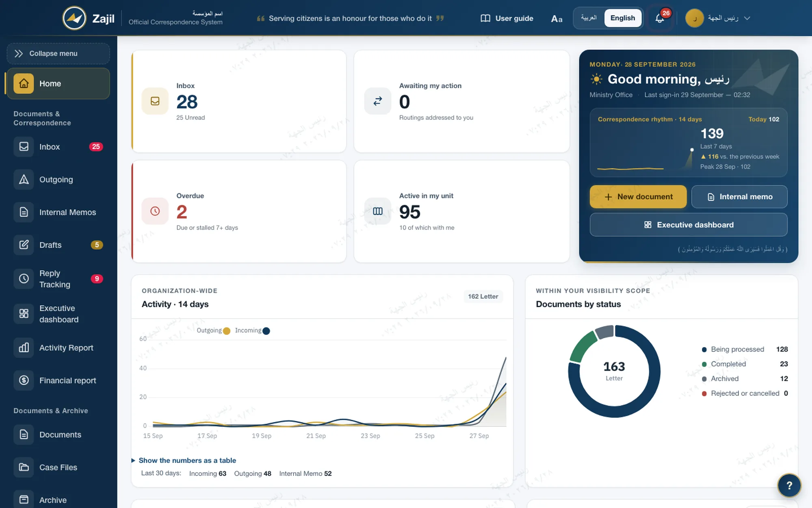812x508 pixels.
Task: Click the donut chart center 163 Letter
Action: [614, 371]
